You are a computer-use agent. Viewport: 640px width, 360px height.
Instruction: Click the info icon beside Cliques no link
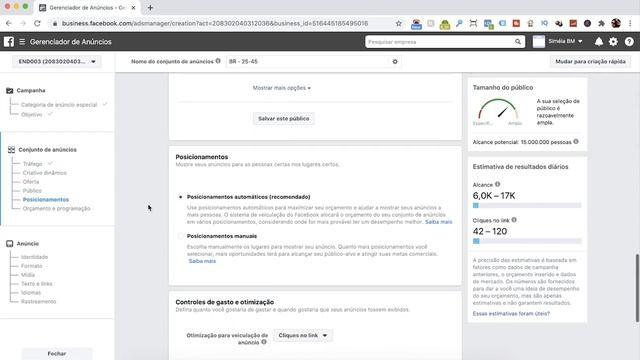514,220
